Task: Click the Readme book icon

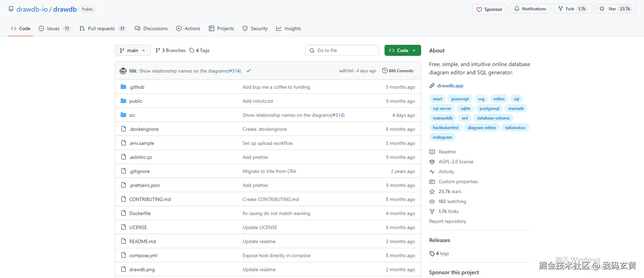Action: point(432,152)
